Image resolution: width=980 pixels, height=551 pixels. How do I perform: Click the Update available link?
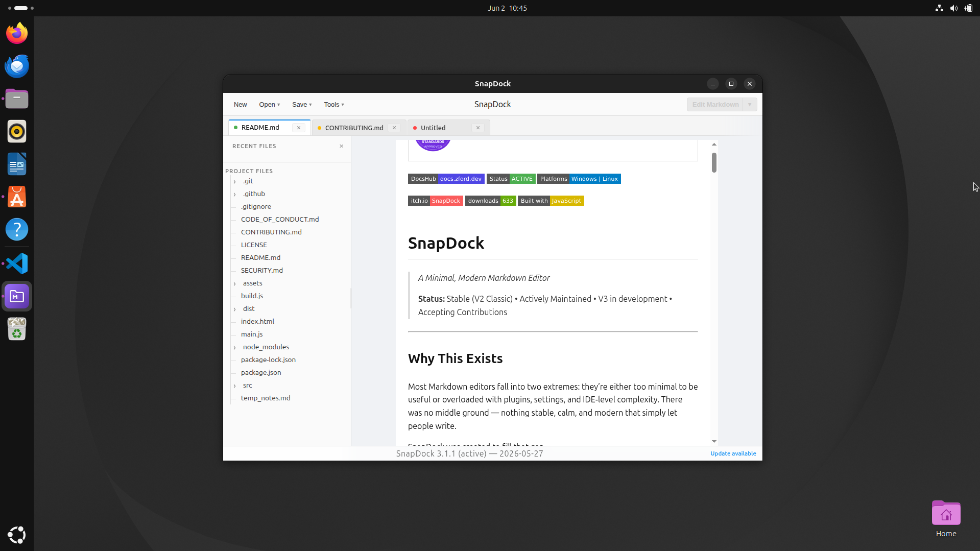[733, 453]
